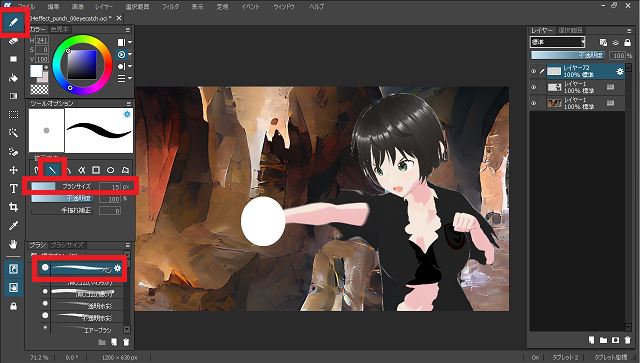Delete brush with brush panel trash icon
This screenshot has height=363, width=640.
tap(126, 342)
